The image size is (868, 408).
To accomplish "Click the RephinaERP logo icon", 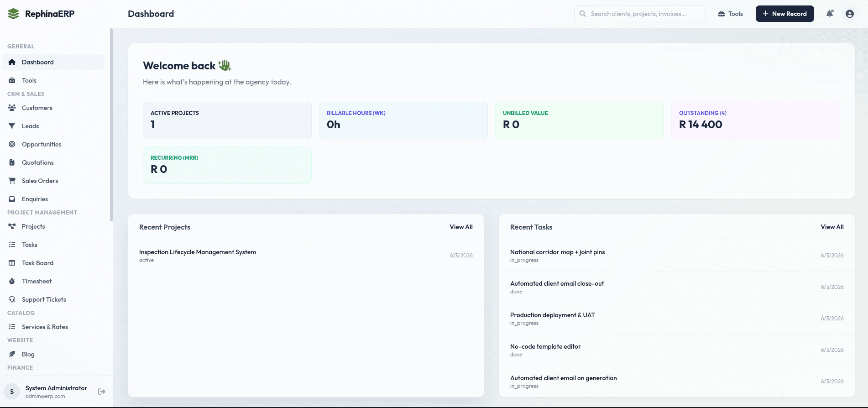I will click(13, 14).
